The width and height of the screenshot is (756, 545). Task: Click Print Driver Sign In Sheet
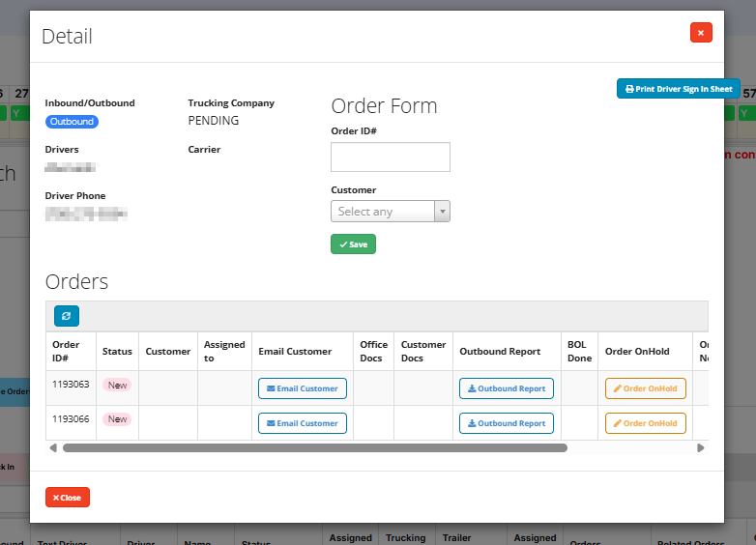tap(678, 89)
